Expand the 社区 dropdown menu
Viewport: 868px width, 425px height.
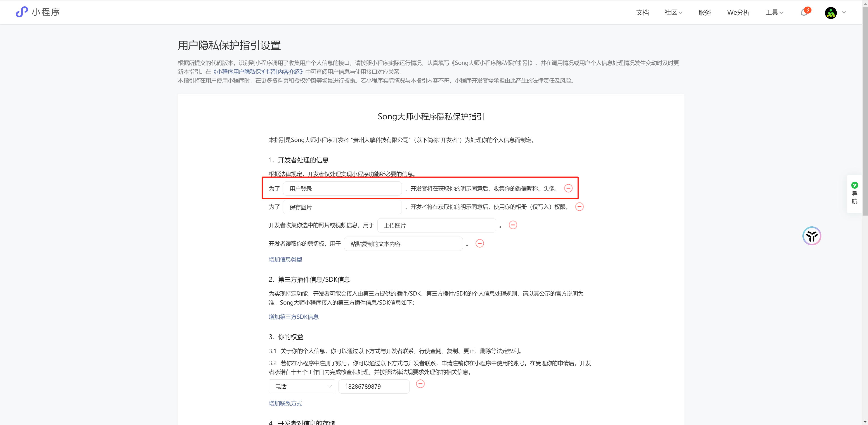tap(673, 12)
